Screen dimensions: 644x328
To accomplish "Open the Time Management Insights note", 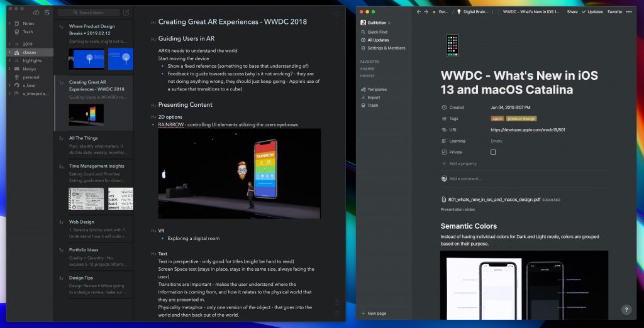I will pyautogui.click(x=94, y=187).
